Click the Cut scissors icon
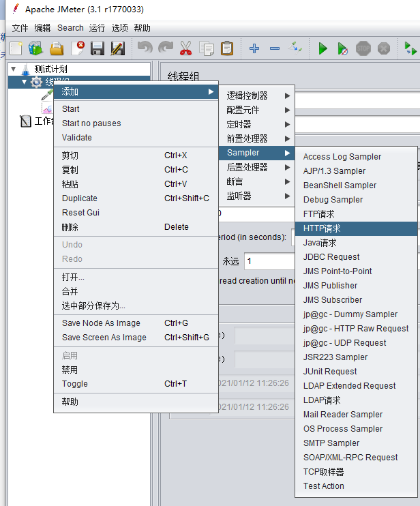Screen dimensions: 420x506 [x=186, y=48]
